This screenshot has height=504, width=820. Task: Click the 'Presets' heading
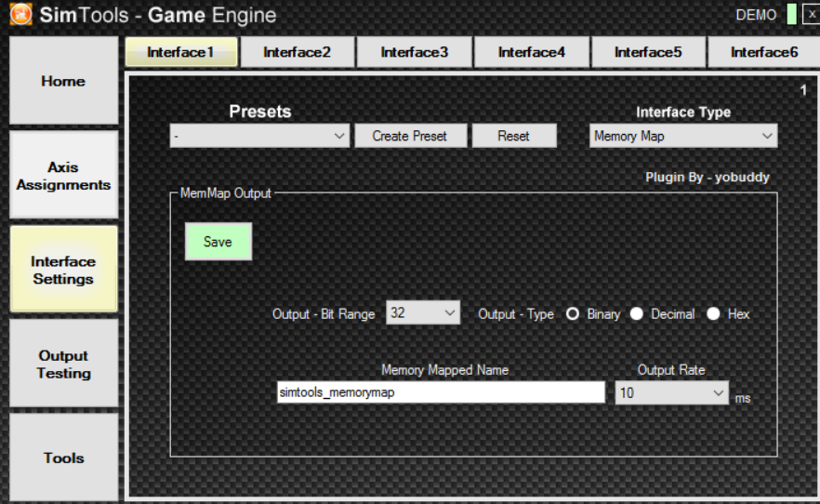click(260, 112)
